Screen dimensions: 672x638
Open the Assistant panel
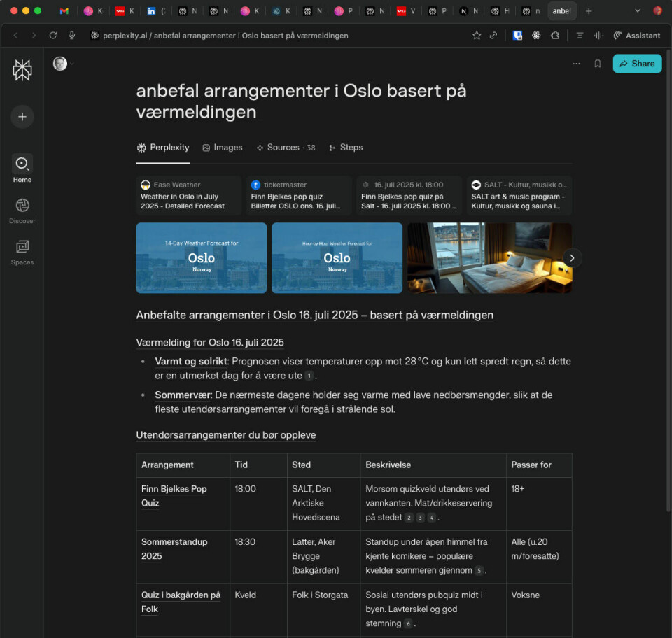[x=637, y=36]
